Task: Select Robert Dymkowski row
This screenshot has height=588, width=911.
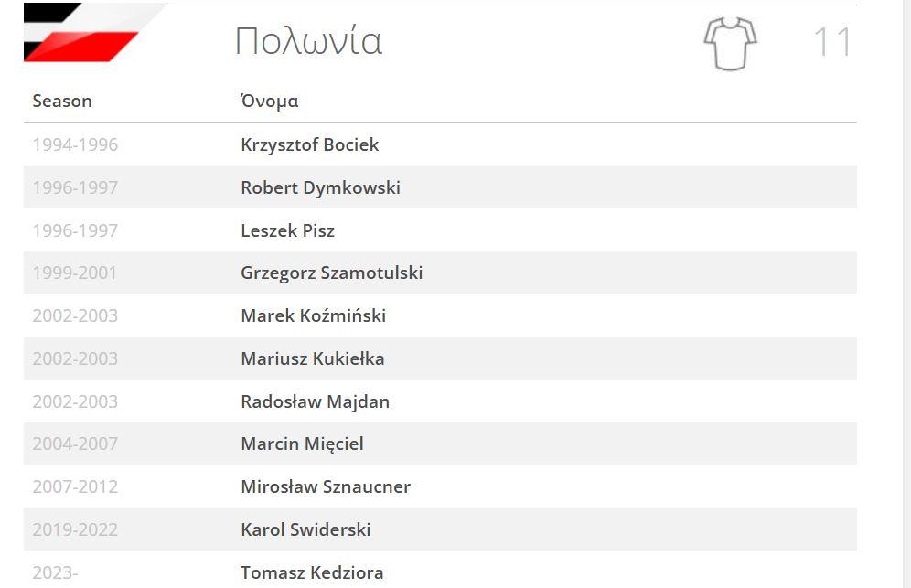Action: click(440, 187)
